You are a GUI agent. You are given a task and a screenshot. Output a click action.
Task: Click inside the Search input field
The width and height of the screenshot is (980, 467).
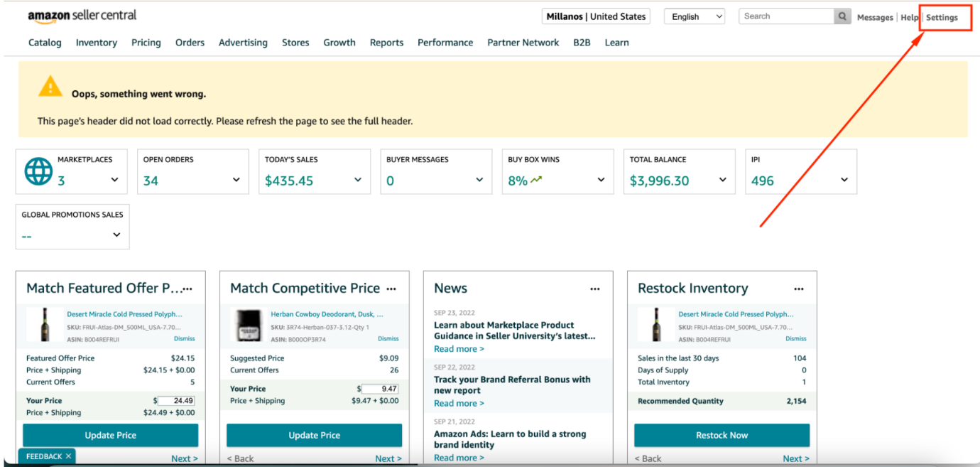pyautogui.click(x=786, y=16)
